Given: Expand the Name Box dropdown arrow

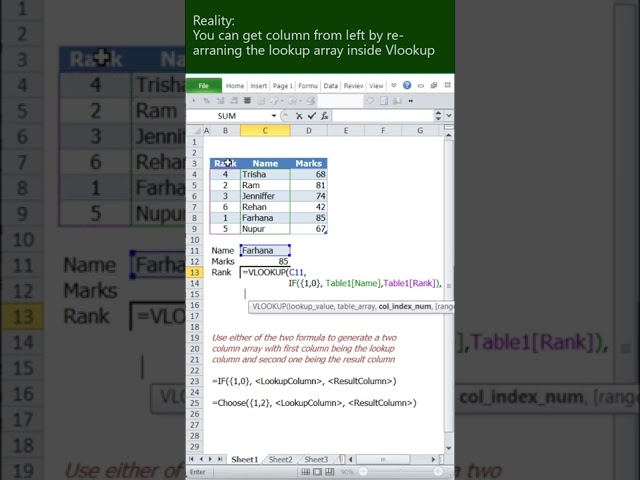Looking at the screenshot, I should pos(274,116).
